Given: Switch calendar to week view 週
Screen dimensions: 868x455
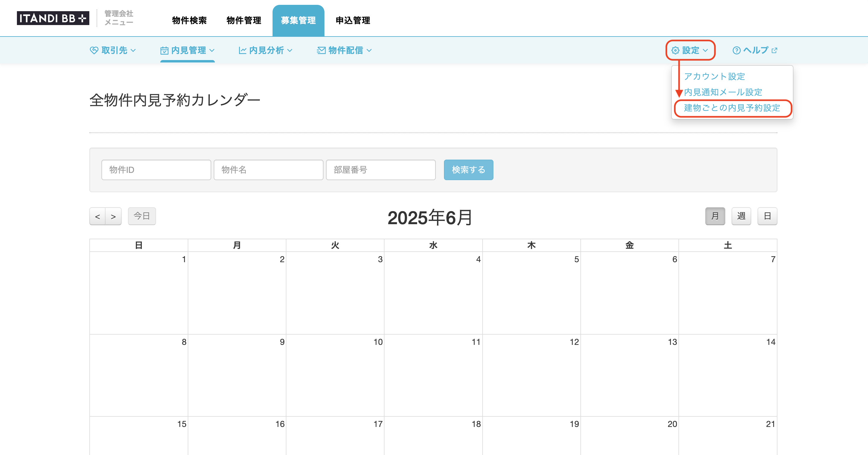Looking at the screenshot, I should (x=741, y=216).
